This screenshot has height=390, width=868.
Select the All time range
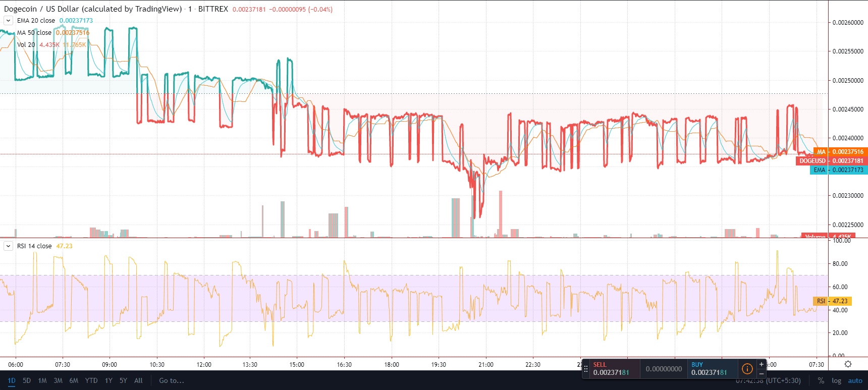pyautogui.click(x=139, y=380)
